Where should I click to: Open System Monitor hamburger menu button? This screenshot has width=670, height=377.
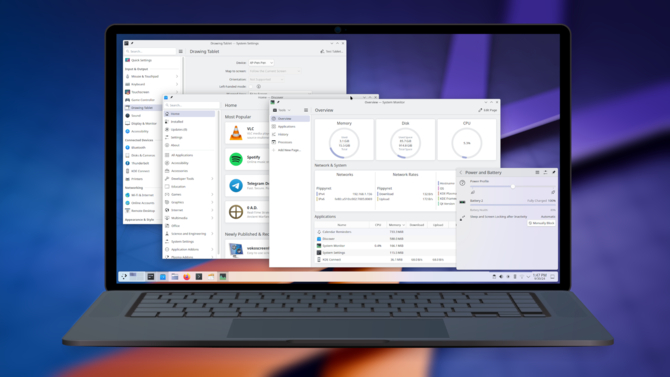point(306,110)
